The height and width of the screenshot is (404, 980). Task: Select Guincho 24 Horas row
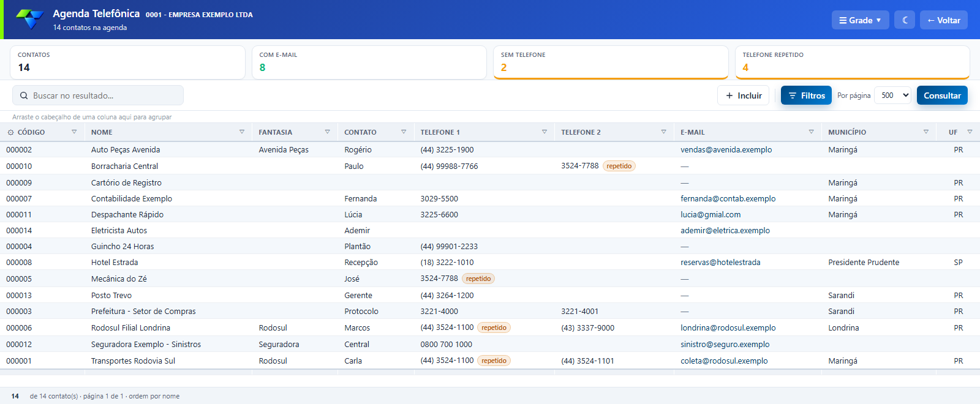point(490,246)
